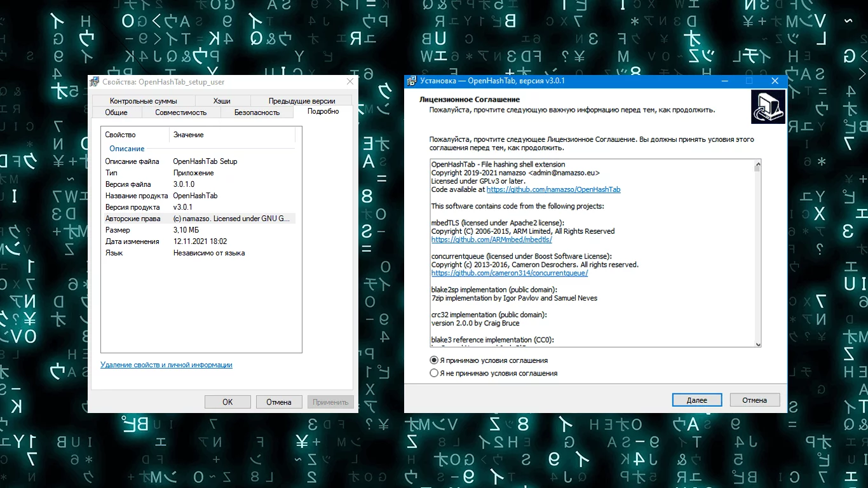Click 'Удаление свойств и личной информации' link
Image resolution: width=868 pixels, height=488 pixels.
coord(166,365)
